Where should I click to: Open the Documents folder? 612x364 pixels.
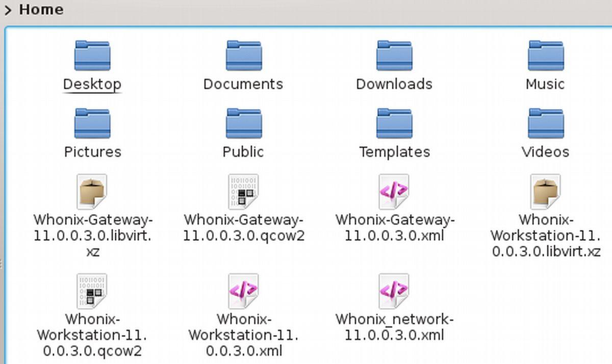[x=243, y=56]
